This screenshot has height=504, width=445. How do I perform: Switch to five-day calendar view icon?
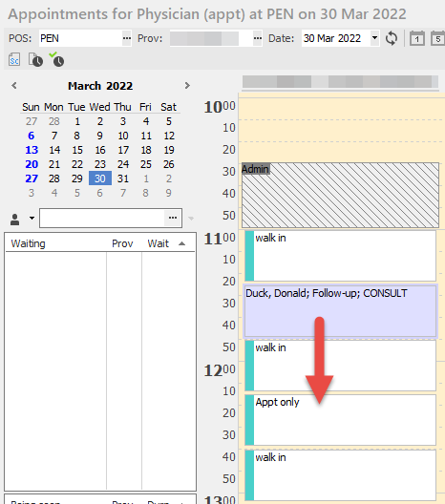438,38
